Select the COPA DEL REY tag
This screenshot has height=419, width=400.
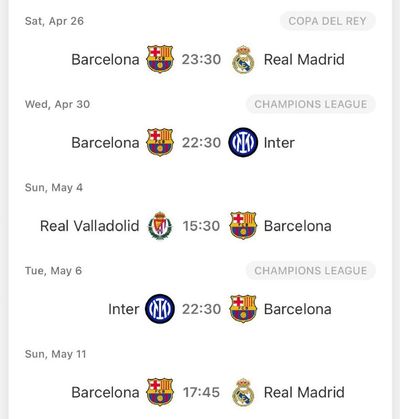click(x=328, y=21)
